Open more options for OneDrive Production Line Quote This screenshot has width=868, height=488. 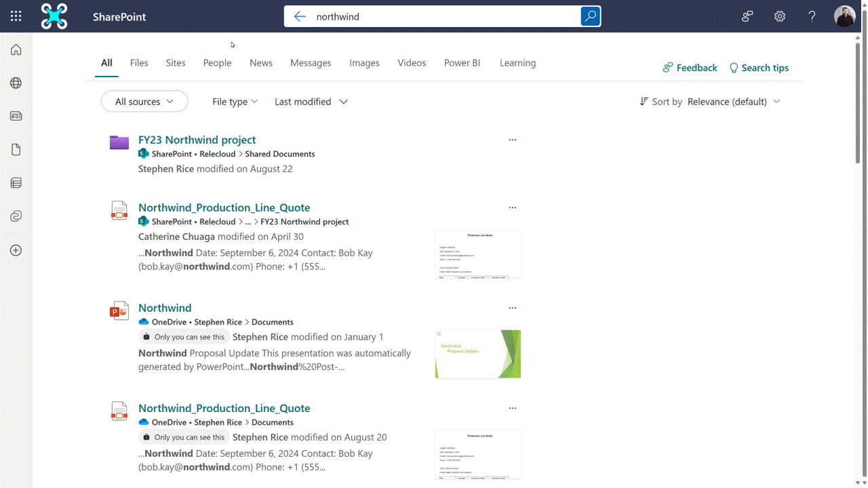coord(513,408)
